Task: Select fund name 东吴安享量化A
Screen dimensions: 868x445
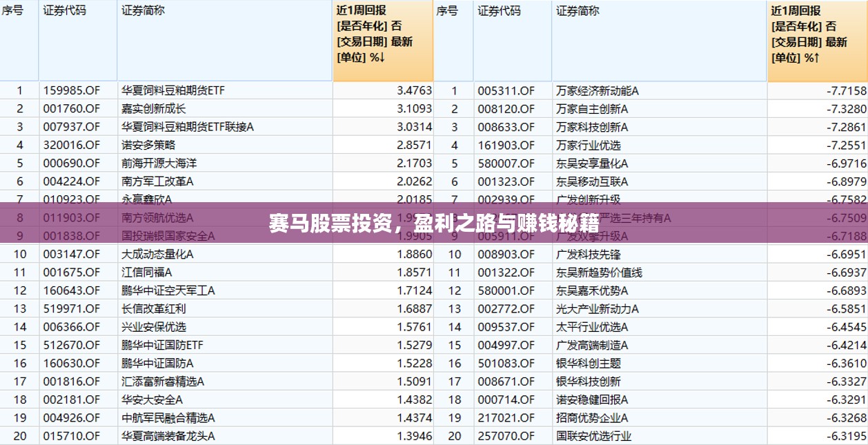Action: 592,164
